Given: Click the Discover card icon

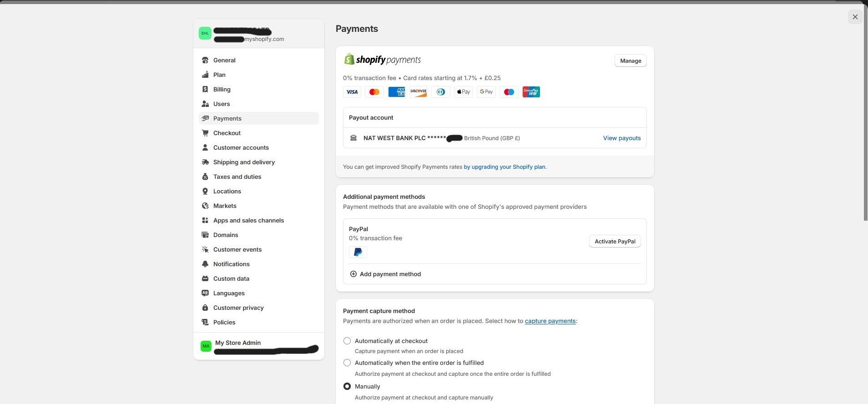Looking at the screenshot, I should (419, 92).
